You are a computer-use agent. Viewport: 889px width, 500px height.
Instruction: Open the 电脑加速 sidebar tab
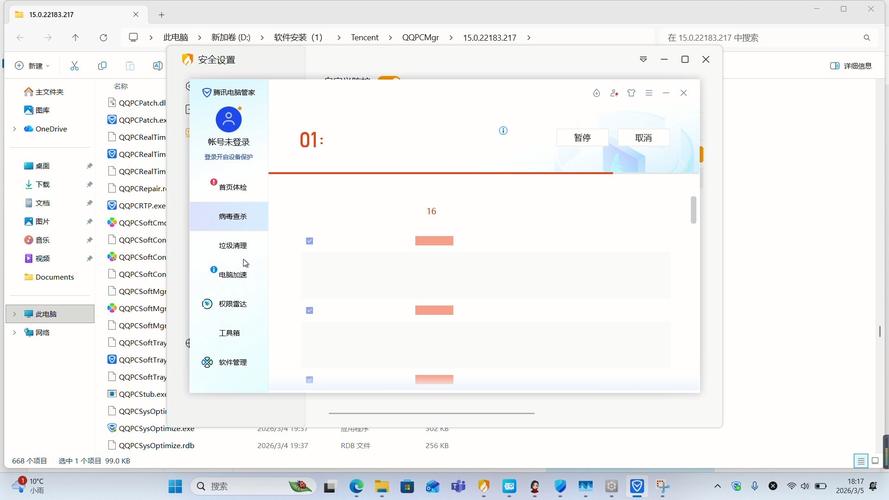coord(229,274)
